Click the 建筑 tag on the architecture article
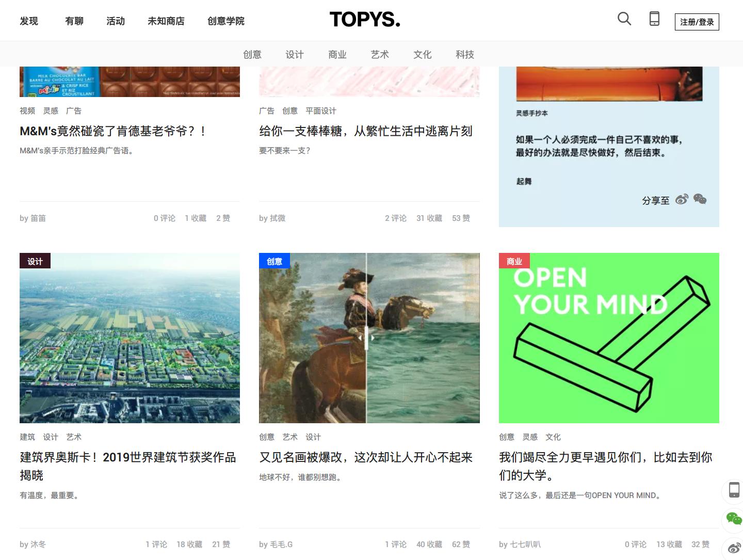Image resolution: width=743 pixels, height=560 pixels. tap(27, 437)
